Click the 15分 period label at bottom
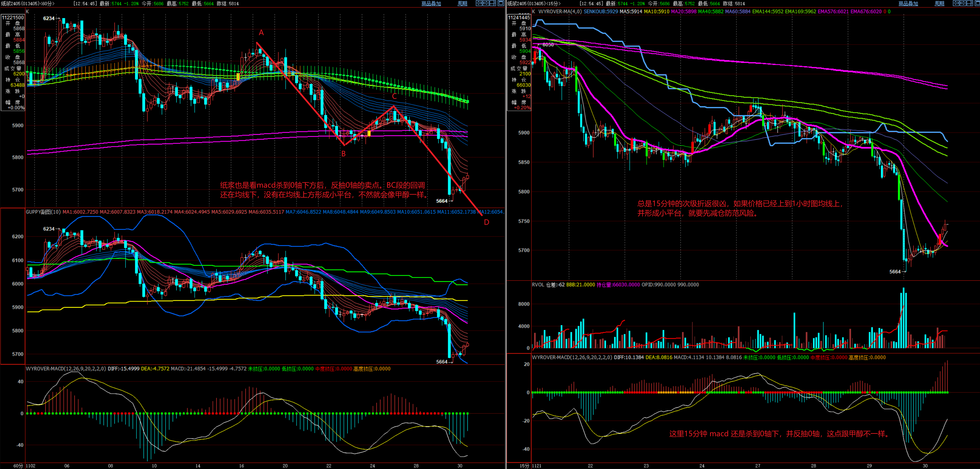Viewport: 980px width, 469px height. pyautogui.click(x=524, y=465)
